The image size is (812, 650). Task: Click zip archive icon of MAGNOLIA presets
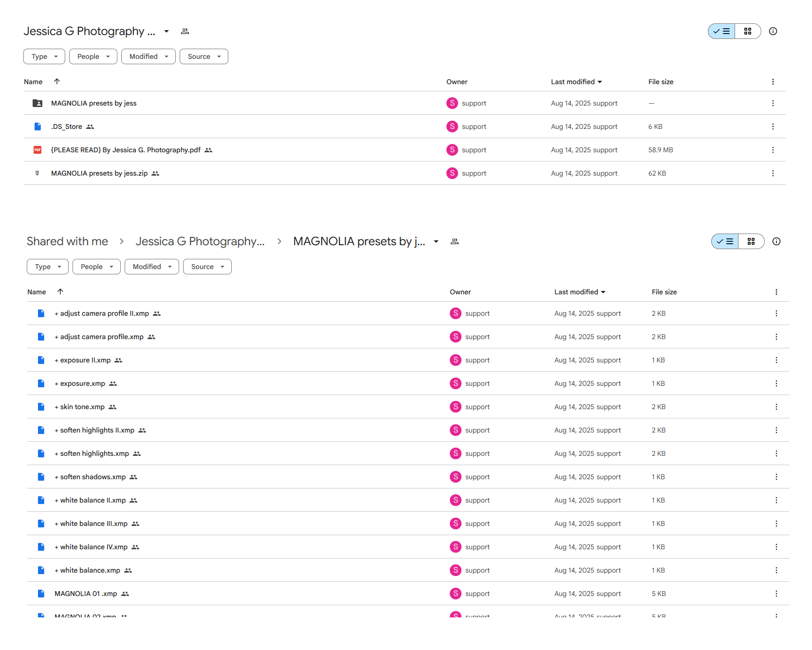click(37, 173)
